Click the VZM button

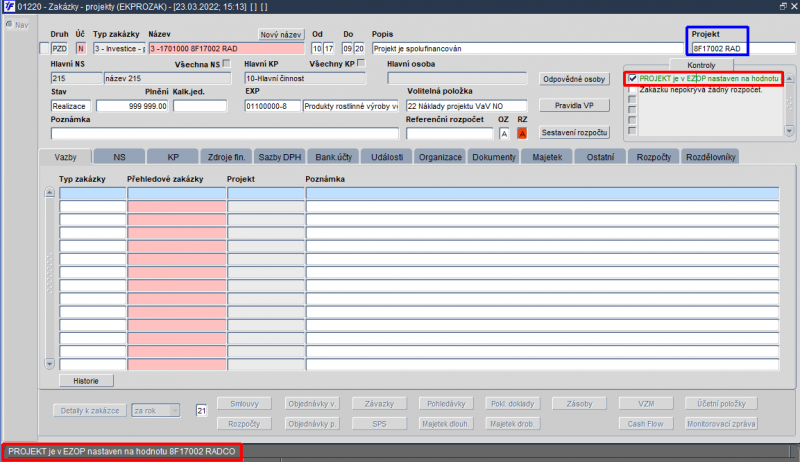646,404
